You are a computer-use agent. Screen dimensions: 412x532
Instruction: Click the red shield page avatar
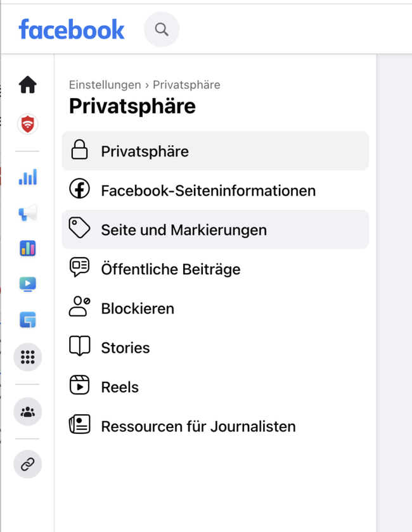pyautogui.click(x=28, y=124)
